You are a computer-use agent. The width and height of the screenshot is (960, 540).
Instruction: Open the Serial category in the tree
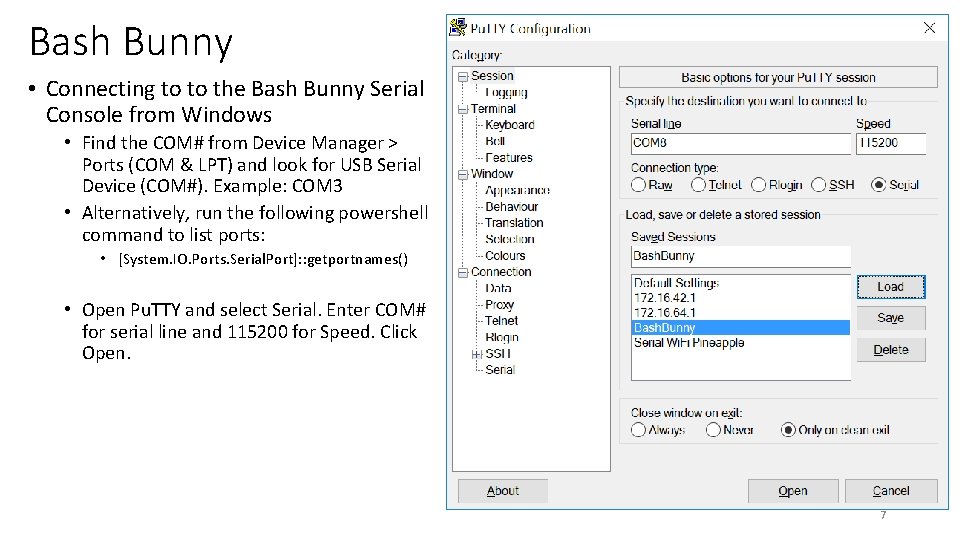coord(500,370)
